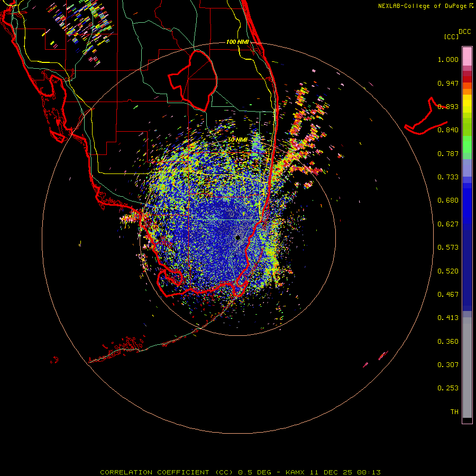Select the 0.467 legend value
This screenshot has width=476, height=476.
[448, 295]
